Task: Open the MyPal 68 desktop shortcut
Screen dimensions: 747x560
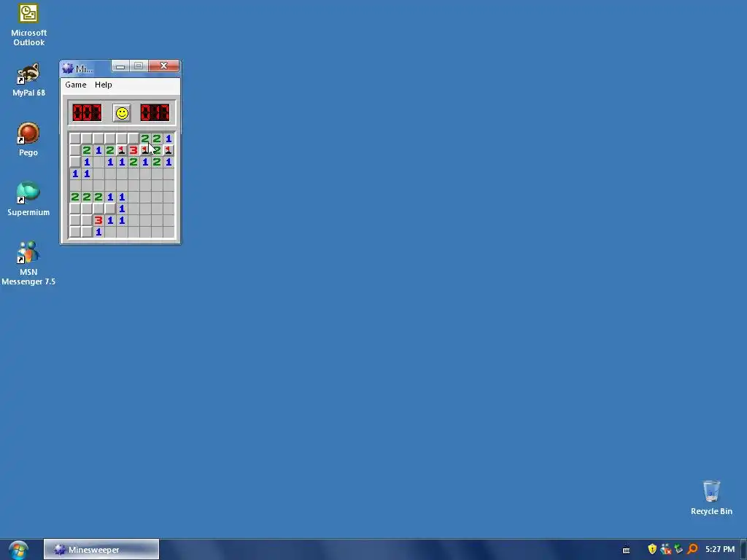Action: 28,80
